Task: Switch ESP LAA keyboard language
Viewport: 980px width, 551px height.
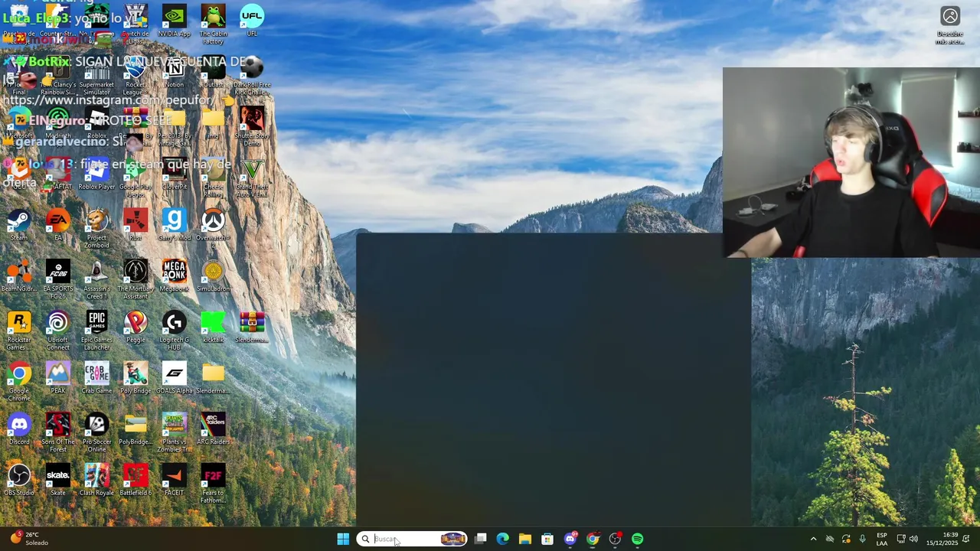Action: tap(882, 539)
